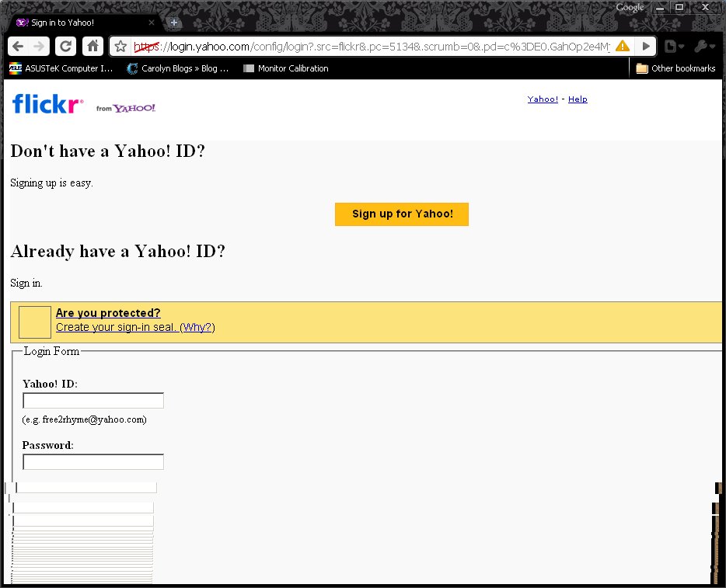Open the Other bookmarks folder
Screen dimensions: 726x588
675,68
